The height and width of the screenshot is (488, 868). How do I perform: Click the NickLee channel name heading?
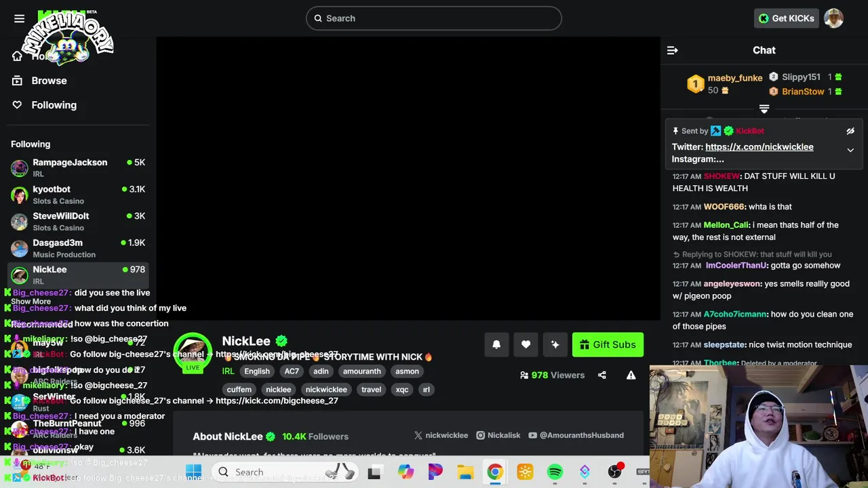[x=246, y=341]
